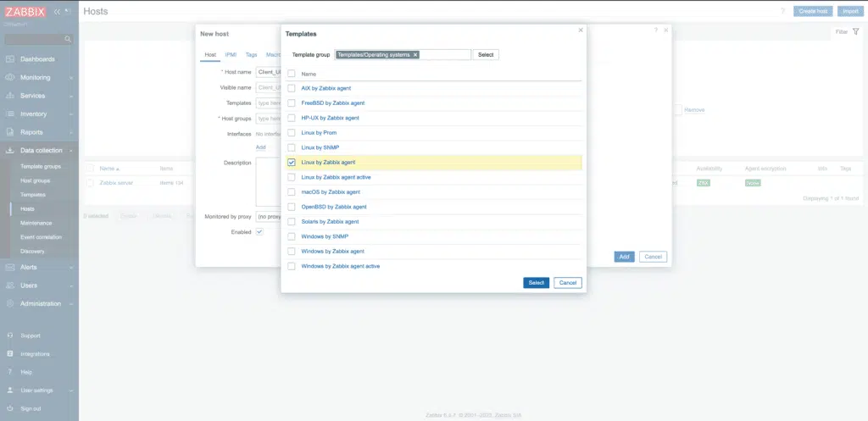This screenshot has width=868, height=421.
Task: Click the search magnifier icon in sidebar
Action: (68, 39)
